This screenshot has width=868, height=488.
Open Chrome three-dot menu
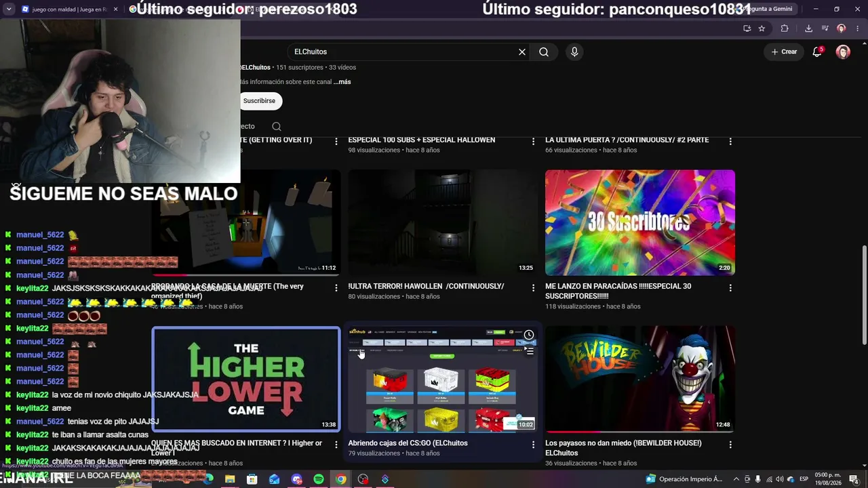click(858, 28)
